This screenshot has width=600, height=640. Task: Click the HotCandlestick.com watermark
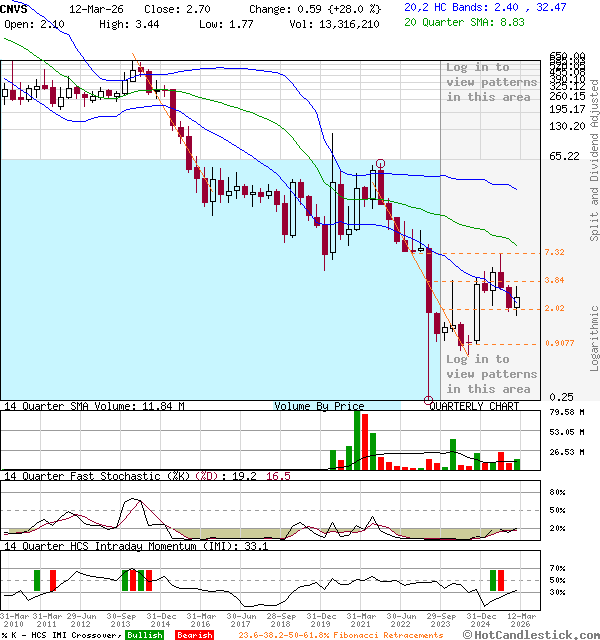[538, 635]
